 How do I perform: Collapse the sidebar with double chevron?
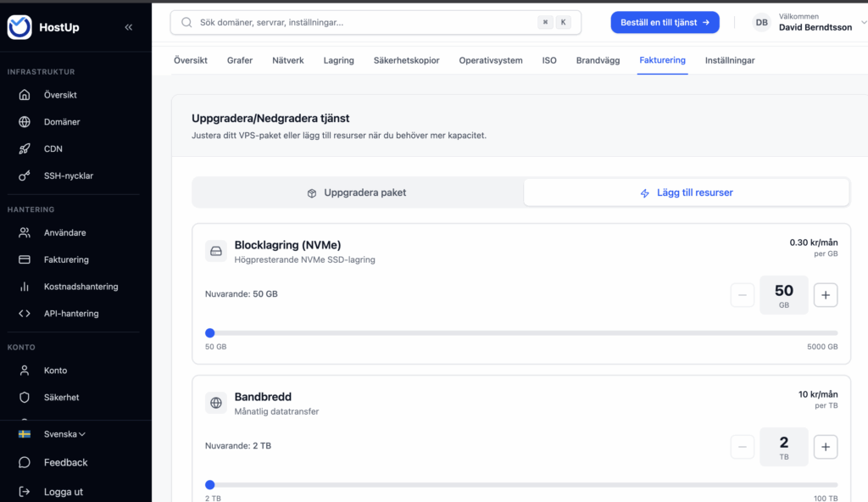coord(129,27)
